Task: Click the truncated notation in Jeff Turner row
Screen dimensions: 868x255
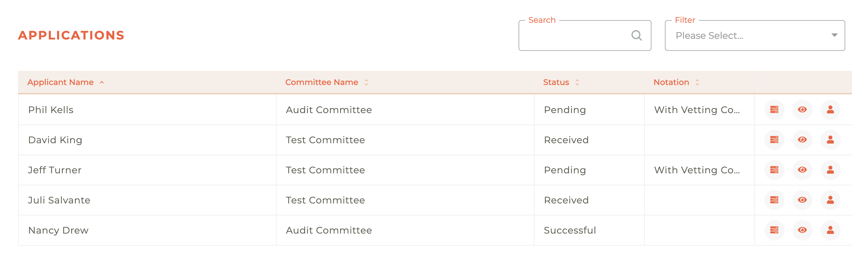Action: click(697, 170)
